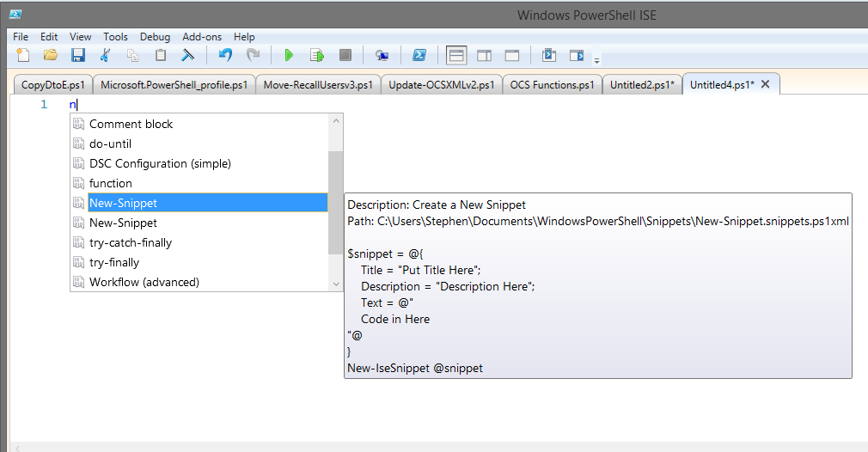Switch to Microsoft.PowerShell_profile.ps1 tab

tap(174, 85)
